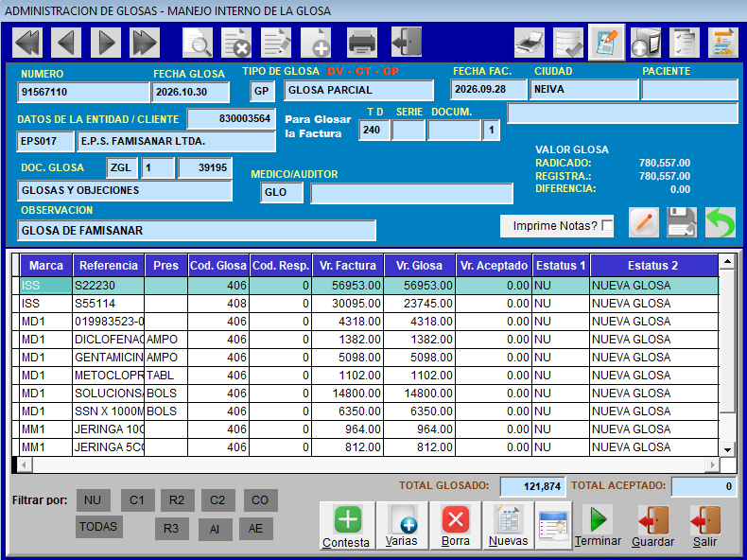Filter glosas by R2 status
This screenshot has height=560, width=747.
tap(177, 500)
